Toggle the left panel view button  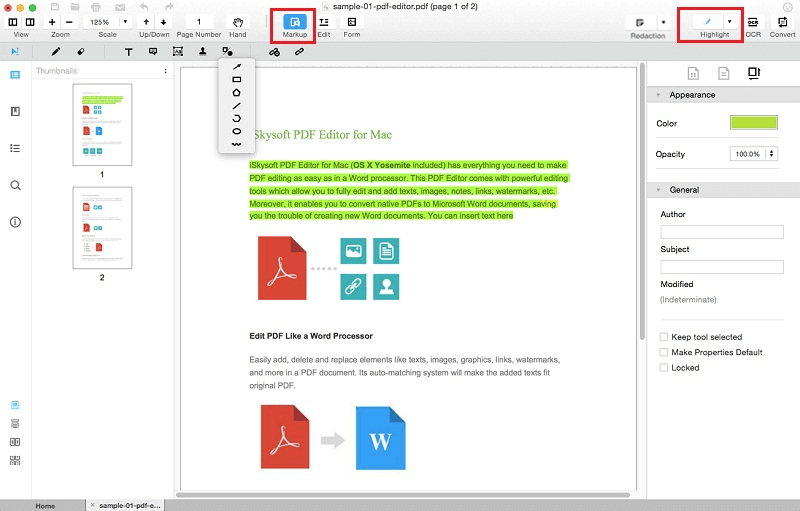[x=13, y=22]
